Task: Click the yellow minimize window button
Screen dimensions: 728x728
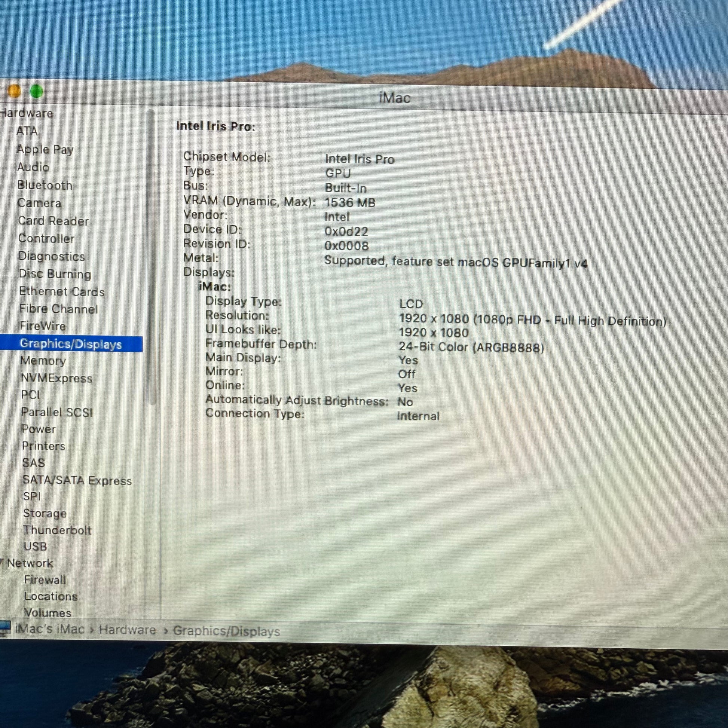Action: [14, 91]
